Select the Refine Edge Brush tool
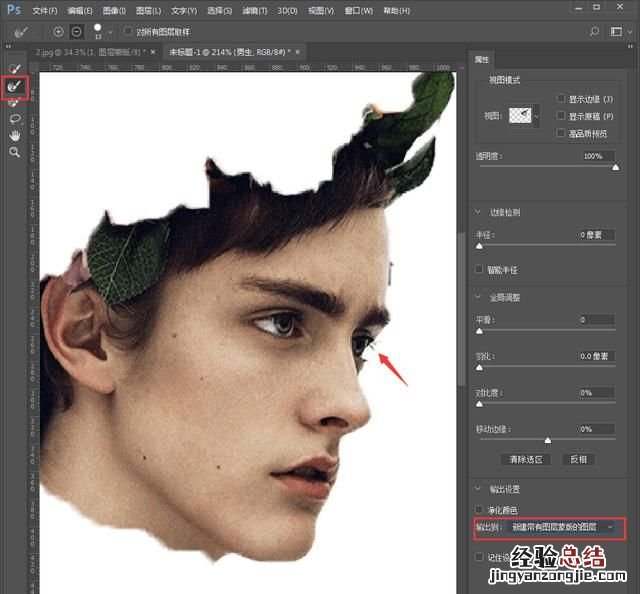Image resolution: width=640 pixels, height=594 pixels. tap(14, 86)
